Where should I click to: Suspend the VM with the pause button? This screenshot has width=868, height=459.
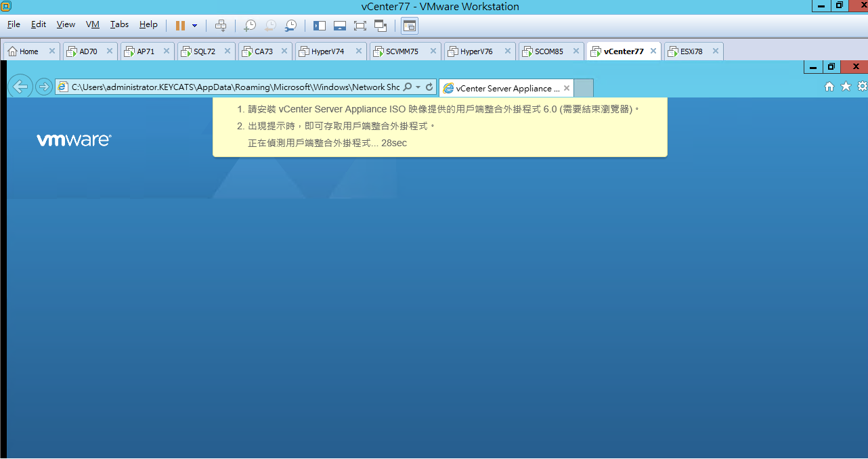point(180,26)
